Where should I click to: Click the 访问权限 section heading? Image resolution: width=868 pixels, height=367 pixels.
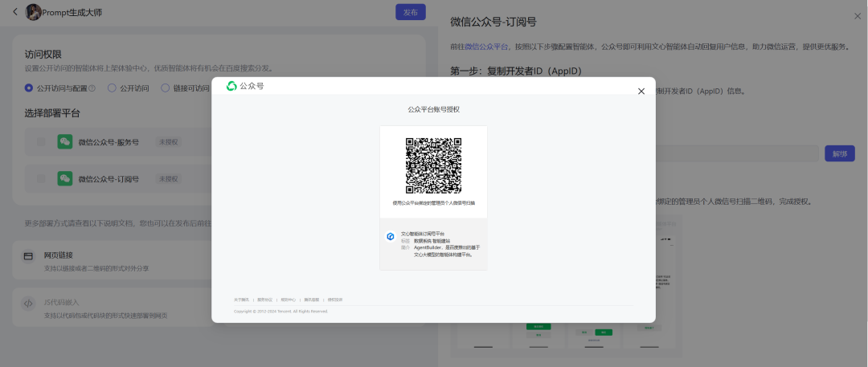click(43, 55)
